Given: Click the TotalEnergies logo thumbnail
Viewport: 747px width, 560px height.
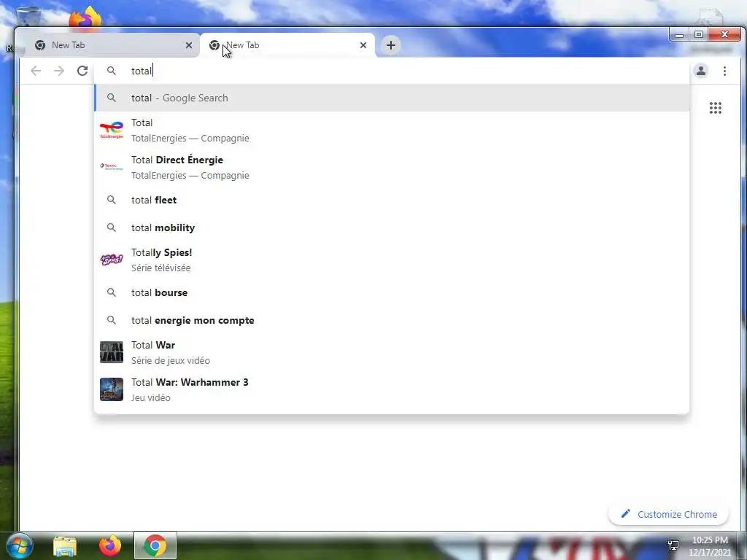Looking at the screenshot, I should (x=112, y=130).
